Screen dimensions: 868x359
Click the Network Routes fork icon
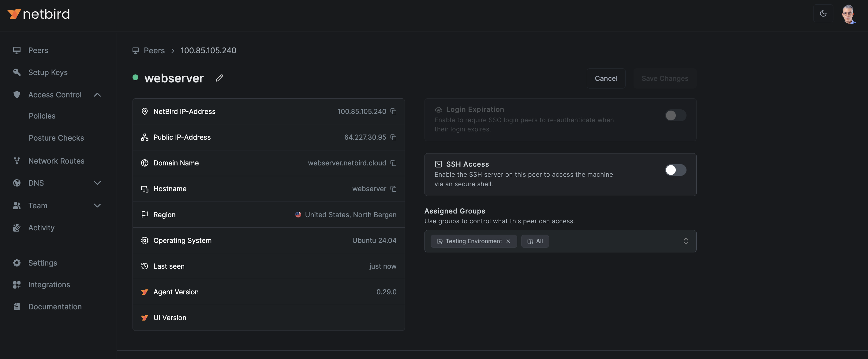click(17, 161)
